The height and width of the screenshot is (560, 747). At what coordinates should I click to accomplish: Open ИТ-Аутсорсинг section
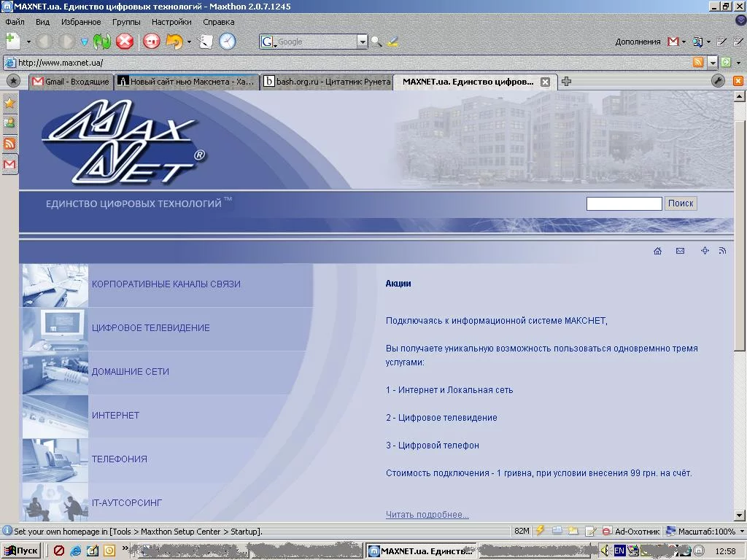tap(127, 503)
